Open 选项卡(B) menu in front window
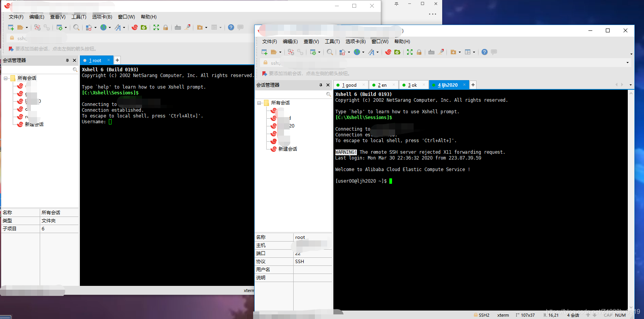644x319 pixels. [355, 42]
